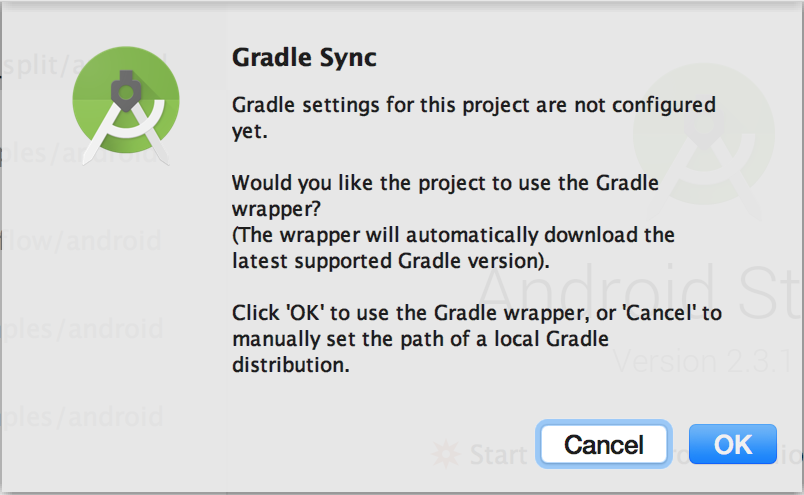The height and width of the screenshot is (495, 804).
Task: Click the "Gradle Sync" dialog title
Action: click(x=304, y=57)
